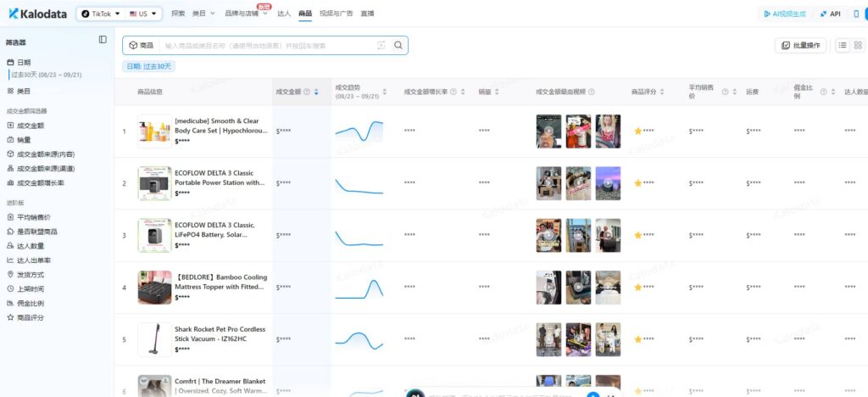Open the 发货方式 filter
The width and height of the screenshot is (868, 397).
(x=25, y=275)
